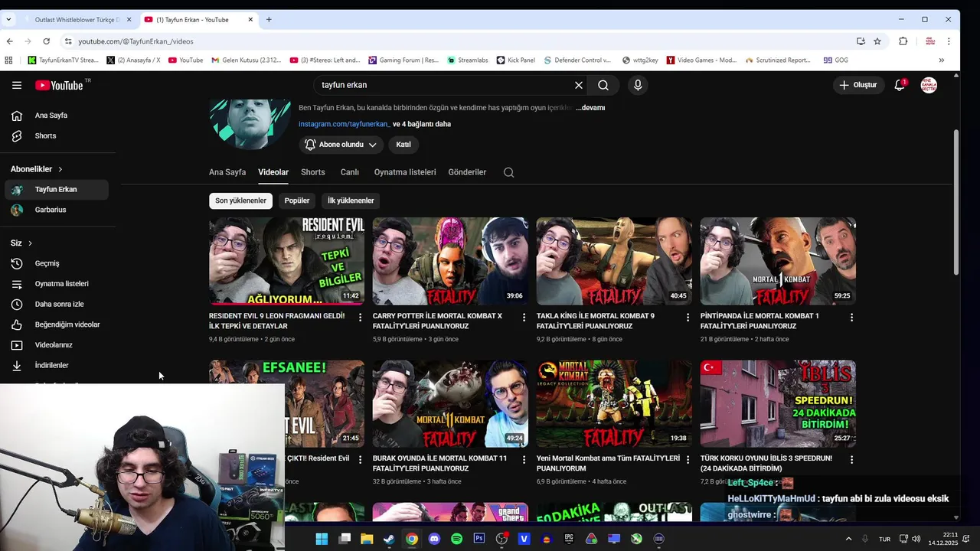The width and height of the screenshot is (980, 551).
Task: Open the account avatar menu
Action: click(x=929, y=85)
